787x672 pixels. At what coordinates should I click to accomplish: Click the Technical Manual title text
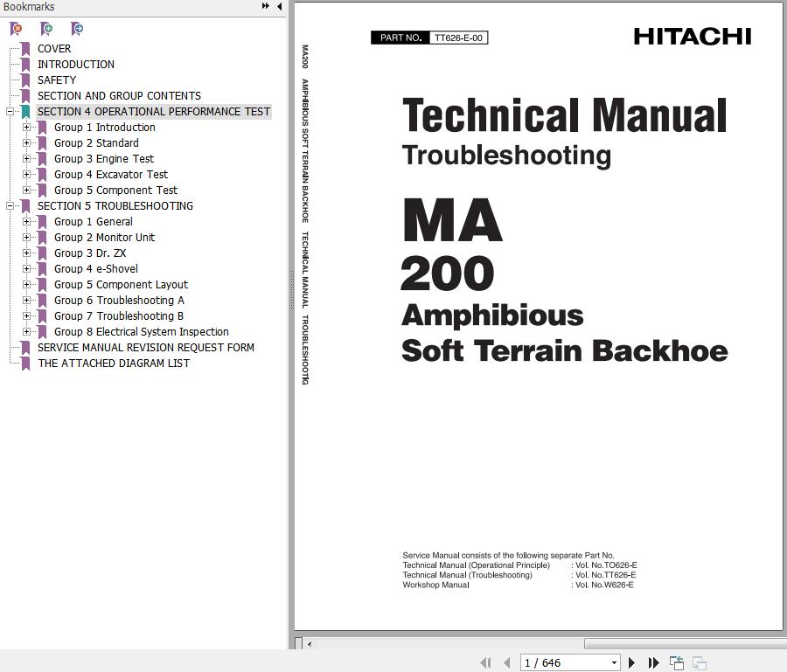click(x=565, y=114)
